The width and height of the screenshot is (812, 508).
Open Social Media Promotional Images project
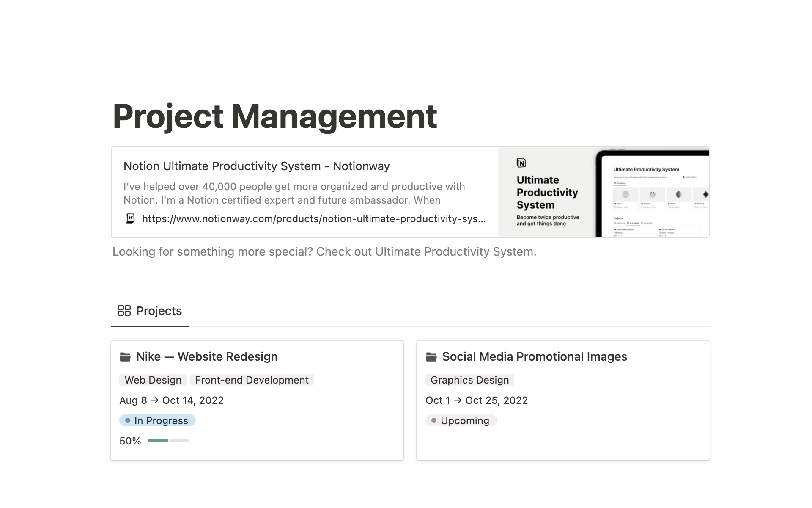click(534, 357)
